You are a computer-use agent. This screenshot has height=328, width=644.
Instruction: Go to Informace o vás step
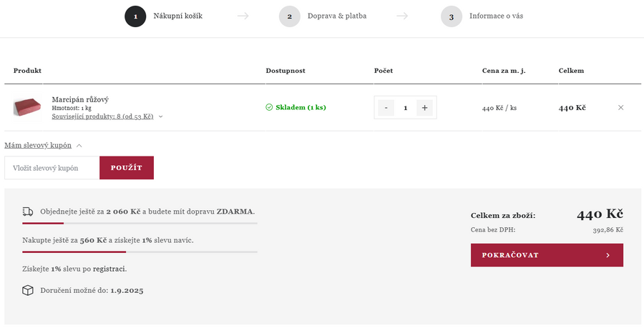pos(495,16)
